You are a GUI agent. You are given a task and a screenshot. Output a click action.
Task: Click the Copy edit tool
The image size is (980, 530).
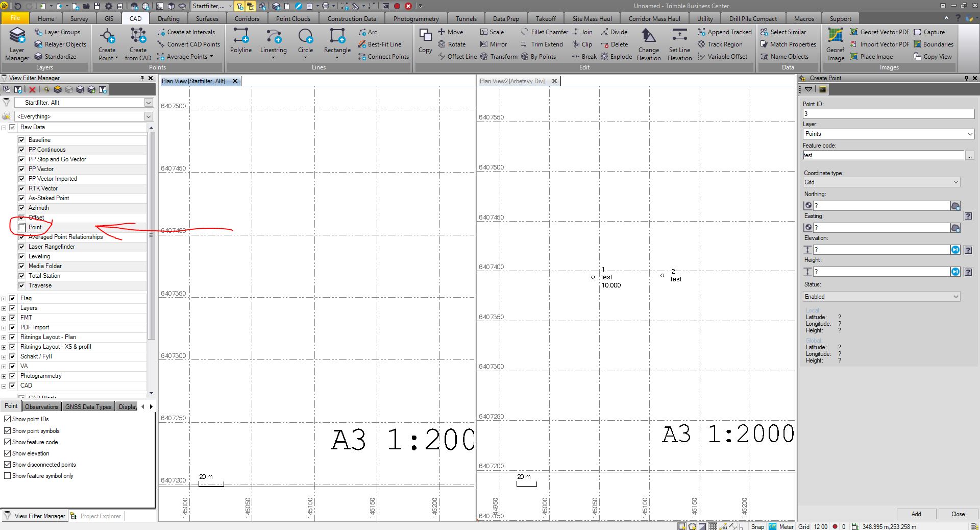tap(425, 41)
